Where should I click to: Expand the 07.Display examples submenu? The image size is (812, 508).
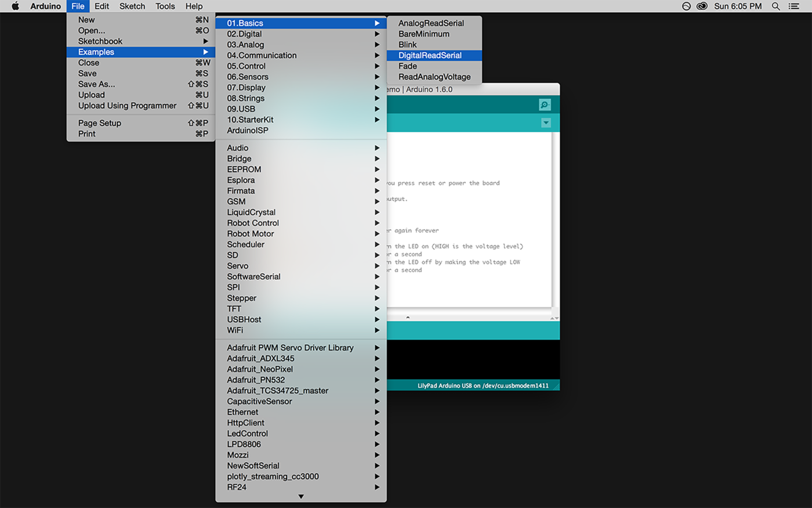(301, 88)
